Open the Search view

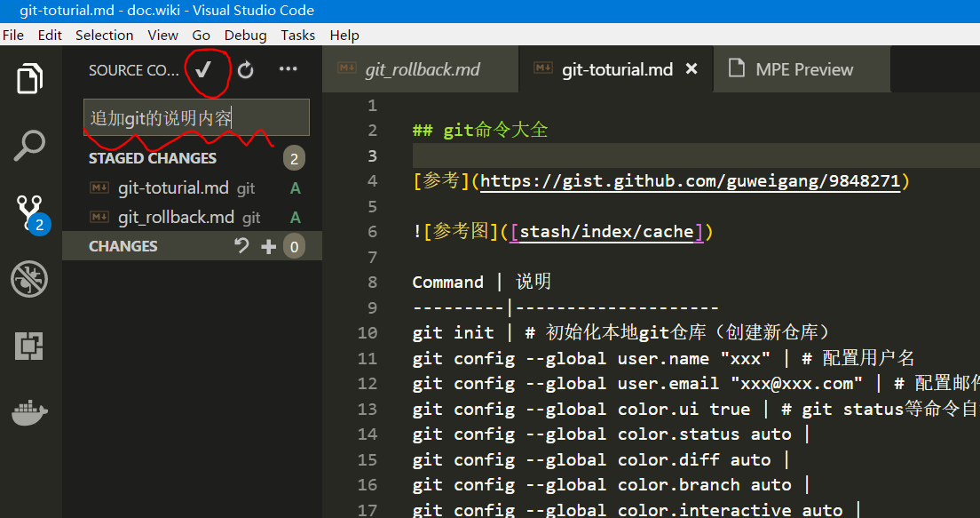pyautogui.click(x=29, y=144)
